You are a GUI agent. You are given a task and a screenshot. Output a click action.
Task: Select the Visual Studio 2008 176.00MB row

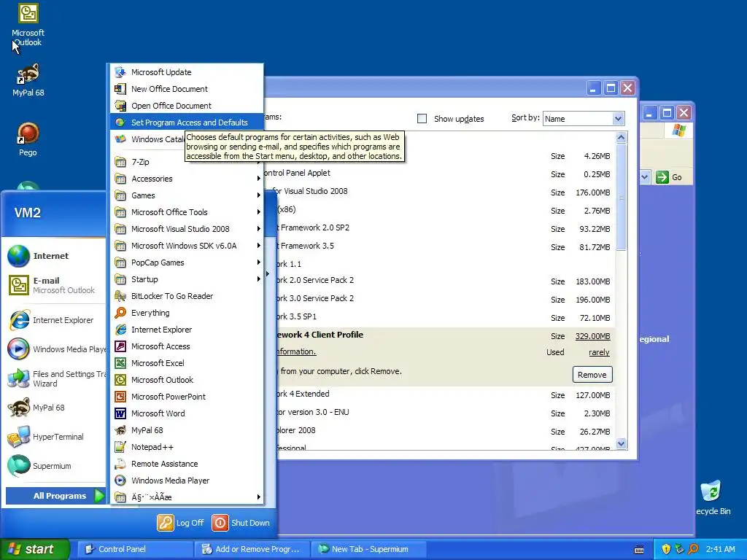438,192
